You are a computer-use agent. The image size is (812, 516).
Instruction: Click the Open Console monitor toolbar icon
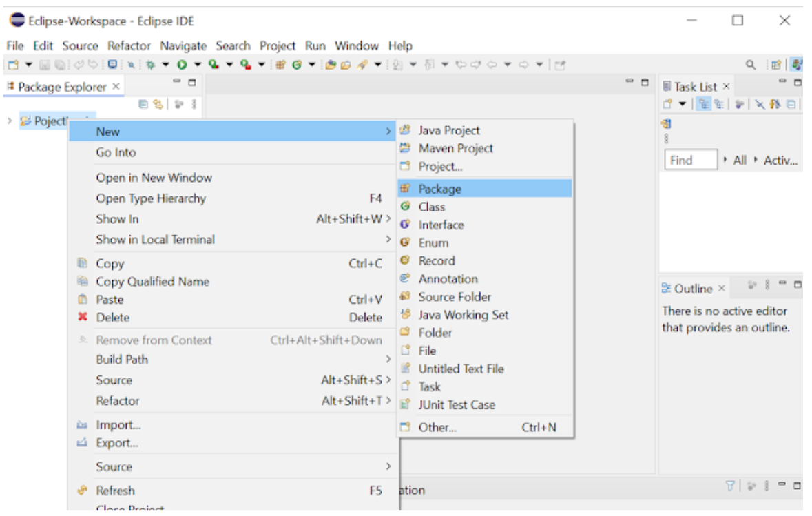(x=112, y=65)
